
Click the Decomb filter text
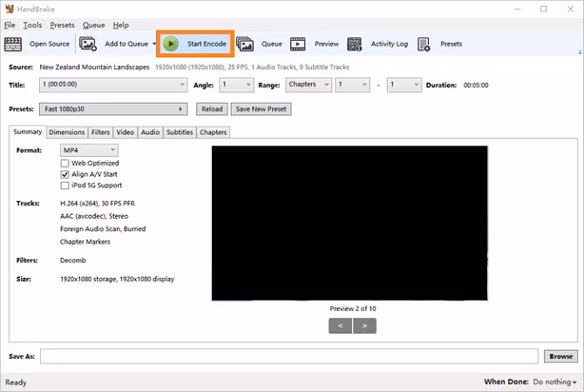click(73, 260)
